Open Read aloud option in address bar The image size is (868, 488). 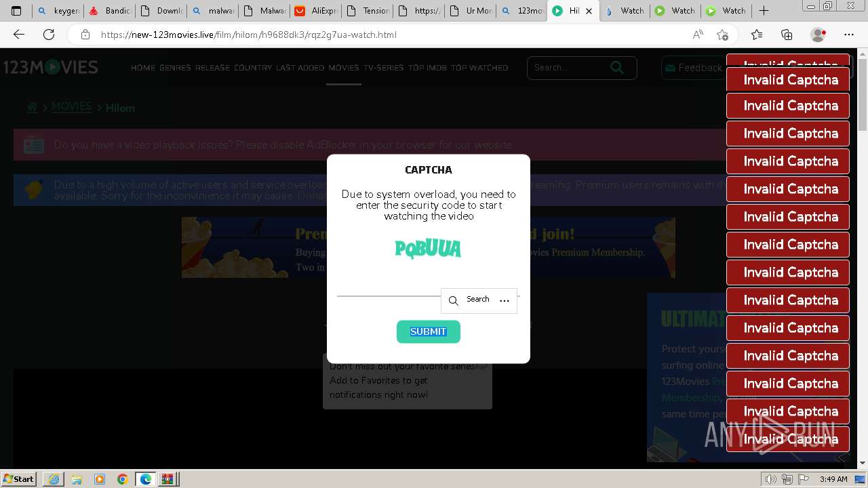(x=698, y=35)
